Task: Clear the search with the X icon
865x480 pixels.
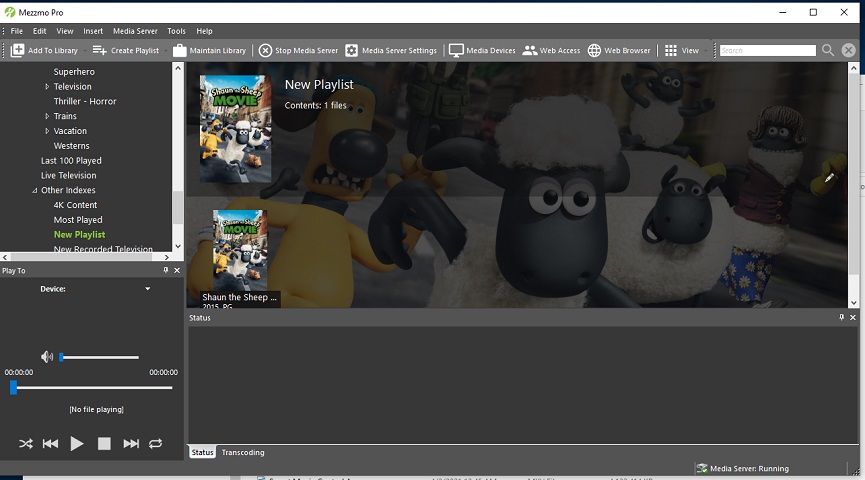Action: (x=848, y=50)
